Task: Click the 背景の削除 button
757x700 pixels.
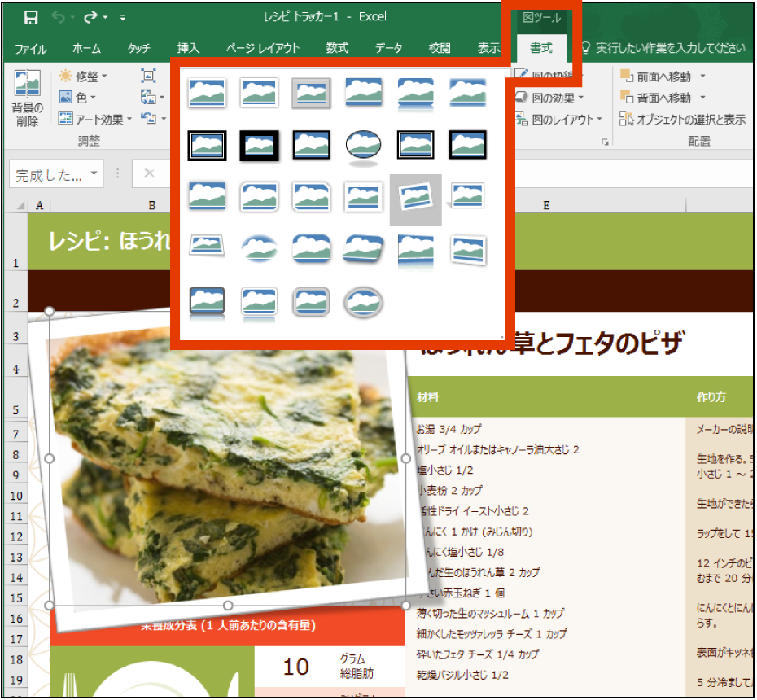Action: pos(28,98)
